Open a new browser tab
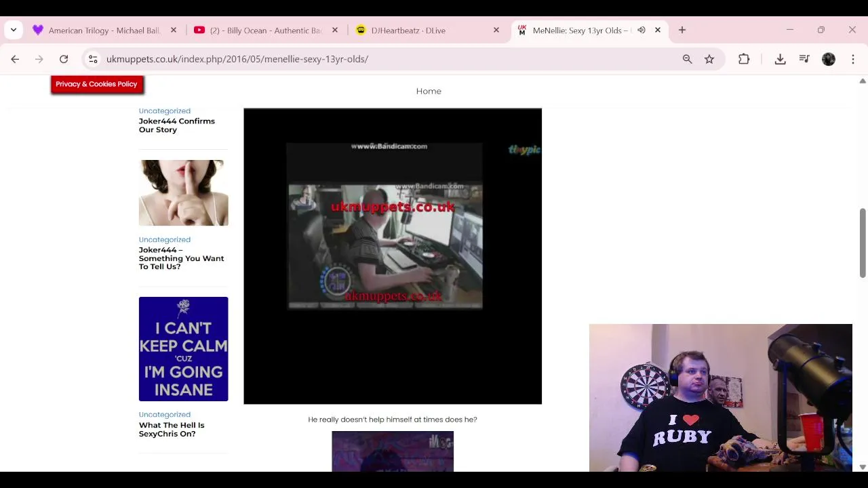Viewport: 868px width, 488px height. point(682,30)
